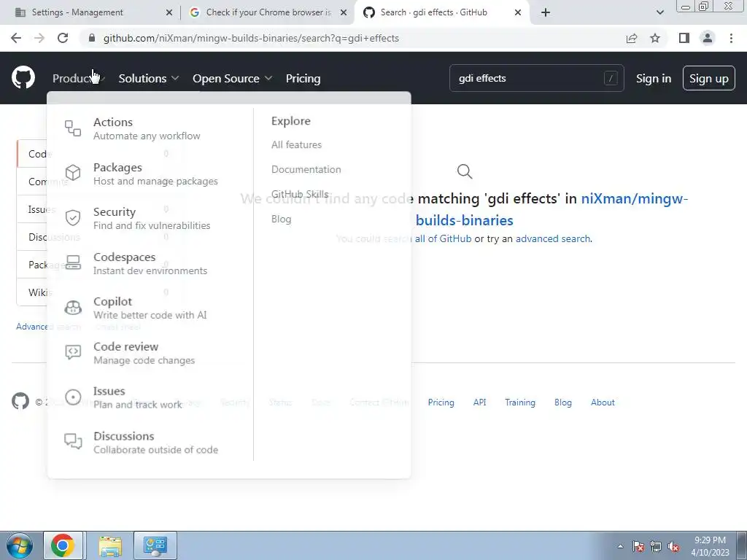Click the Control Panel taskbar icon

[x=155, y=545]
